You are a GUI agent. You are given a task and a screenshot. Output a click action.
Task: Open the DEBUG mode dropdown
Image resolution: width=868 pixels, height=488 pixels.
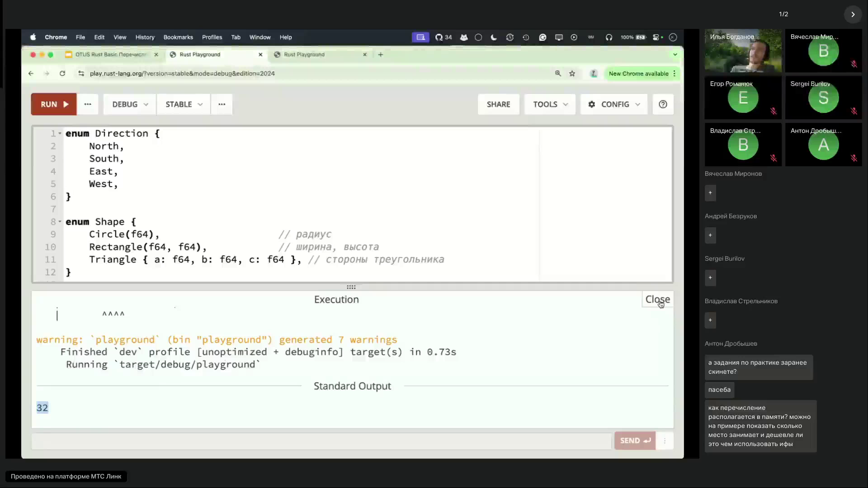pos(130,104)
